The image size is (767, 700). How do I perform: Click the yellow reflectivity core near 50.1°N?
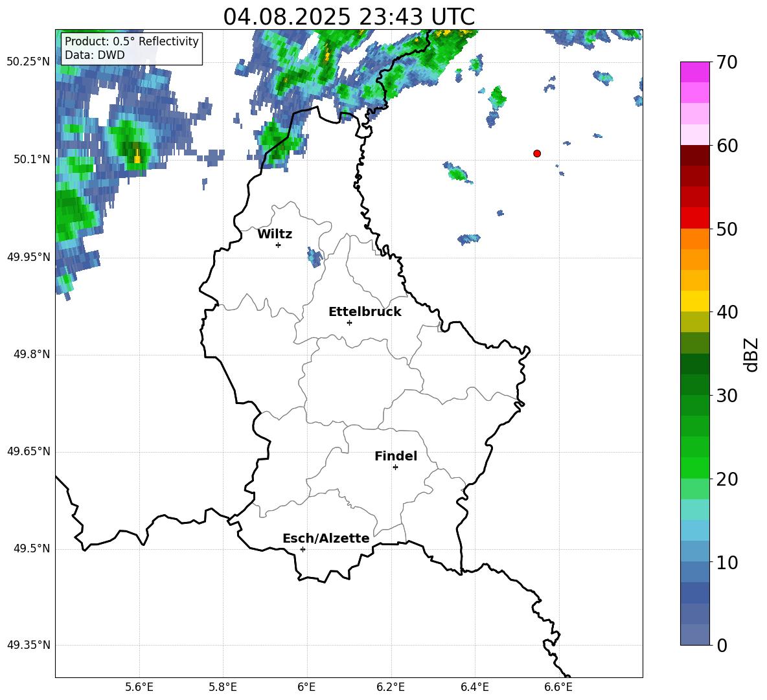coord(137,155)
